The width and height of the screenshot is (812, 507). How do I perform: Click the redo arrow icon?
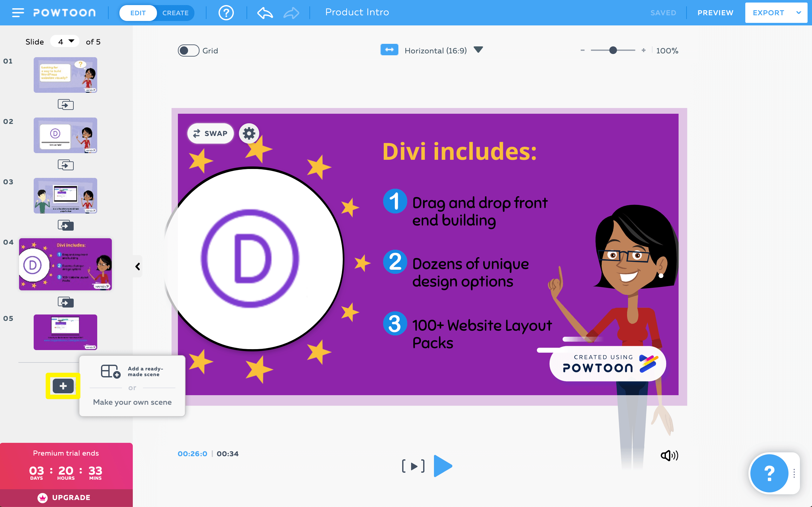(291, 13)
